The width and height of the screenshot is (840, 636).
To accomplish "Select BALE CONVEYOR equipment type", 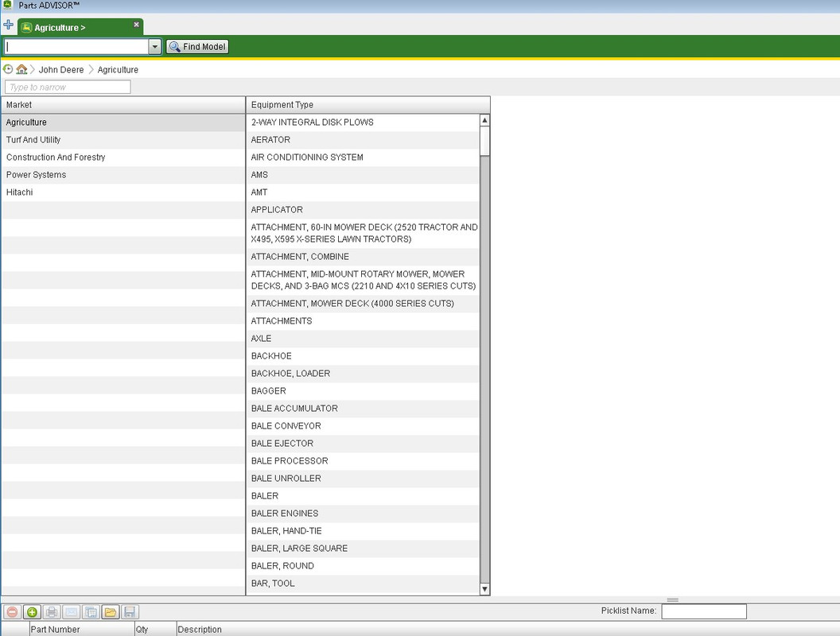I will (363, 425).
